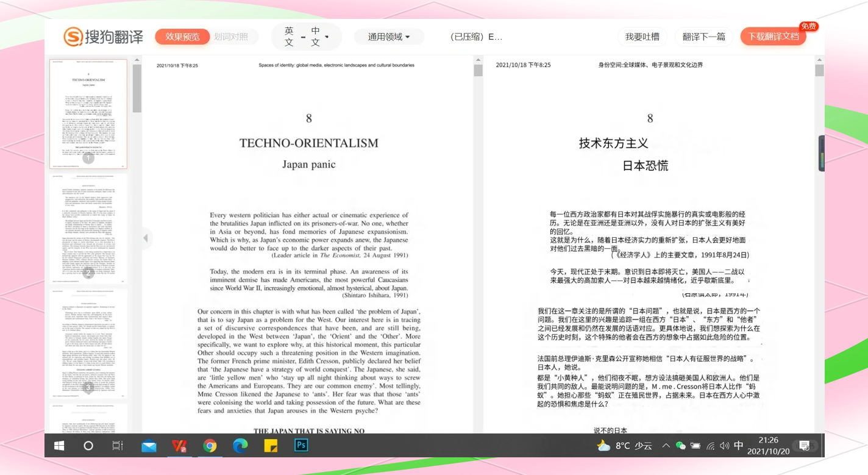Click the right header 身份空间:全球媒体 title
Screen dimensions: 868x475
point(650,65)
